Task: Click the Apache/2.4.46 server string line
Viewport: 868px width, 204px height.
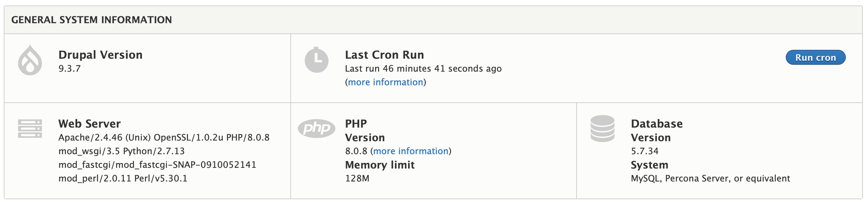Action: (164, 137)
